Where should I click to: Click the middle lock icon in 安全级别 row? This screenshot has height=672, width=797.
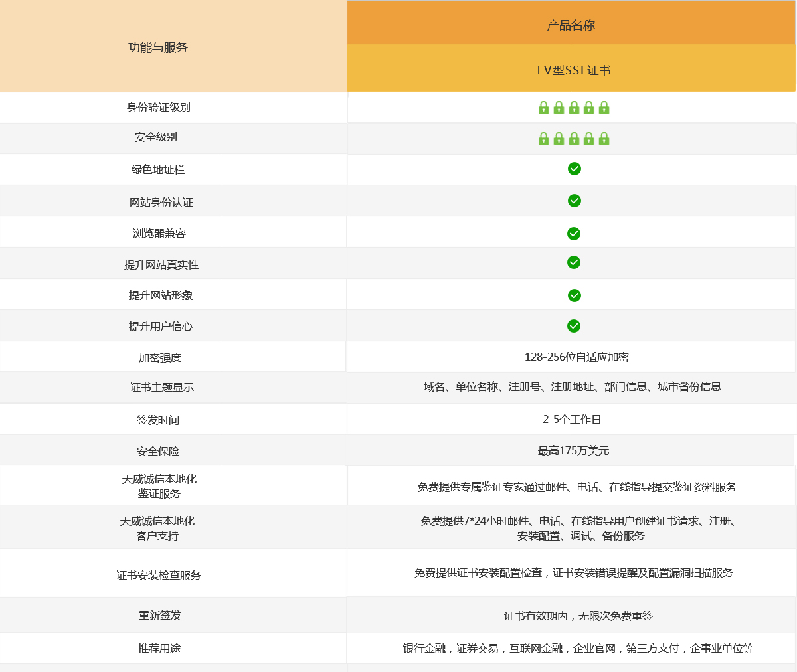[574, 139]
